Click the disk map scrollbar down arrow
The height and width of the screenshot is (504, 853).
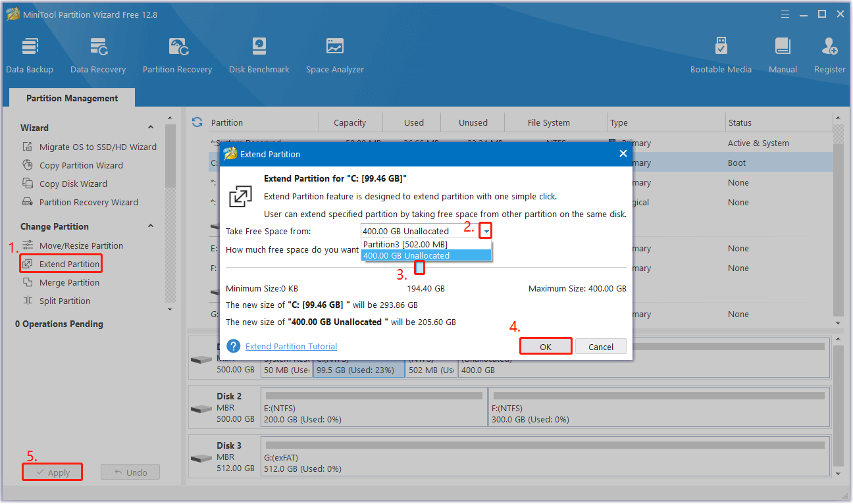pos(839,473)
